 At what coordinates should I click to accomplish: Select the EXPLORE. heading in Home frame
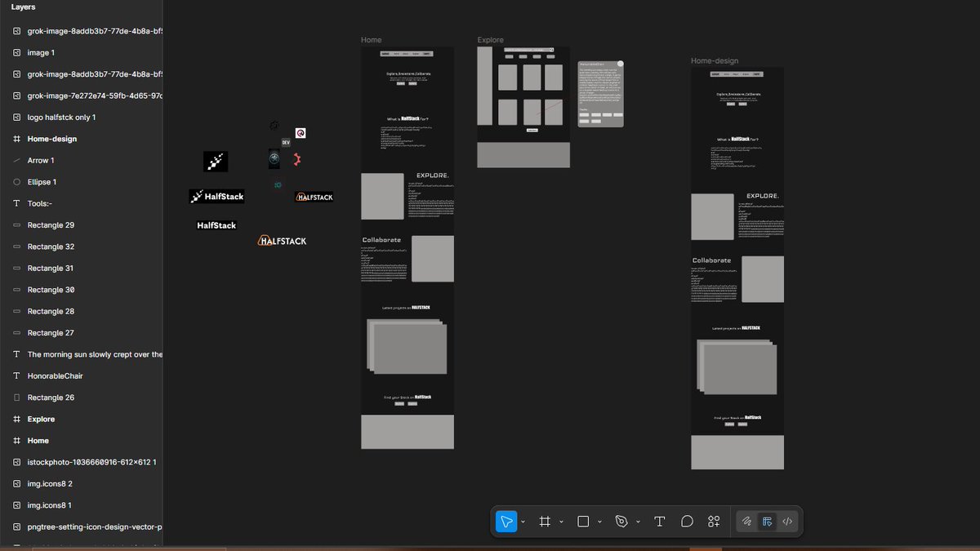[433, 176]
